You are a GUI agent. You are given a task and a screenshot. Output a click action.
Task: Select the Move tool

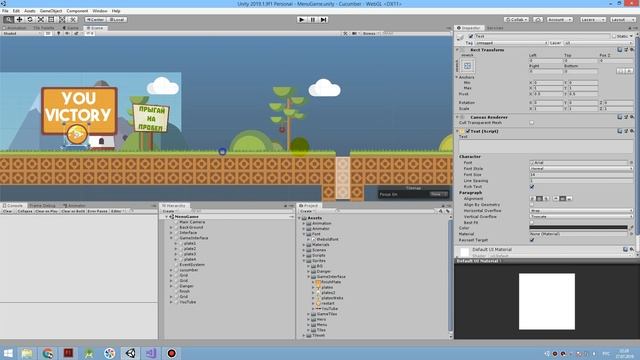click(x=19, y=20)
